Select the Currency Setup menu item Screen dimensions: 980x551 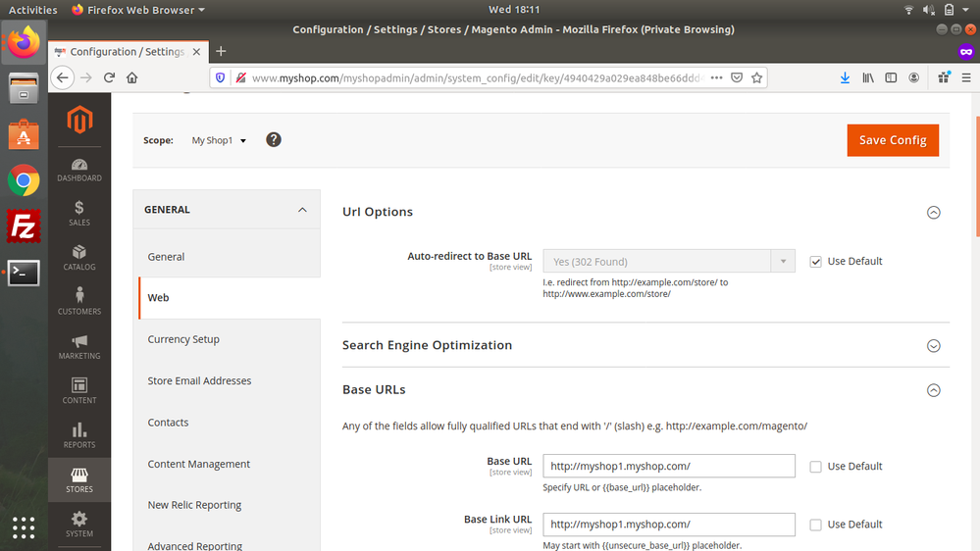click(183, 339)
